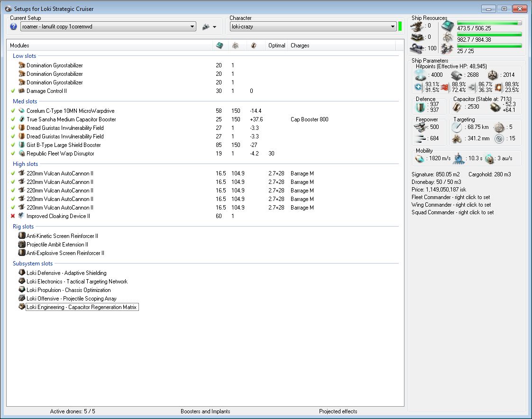Open Projected effects
The image size is (532, 419).
[x=338, y=411]
